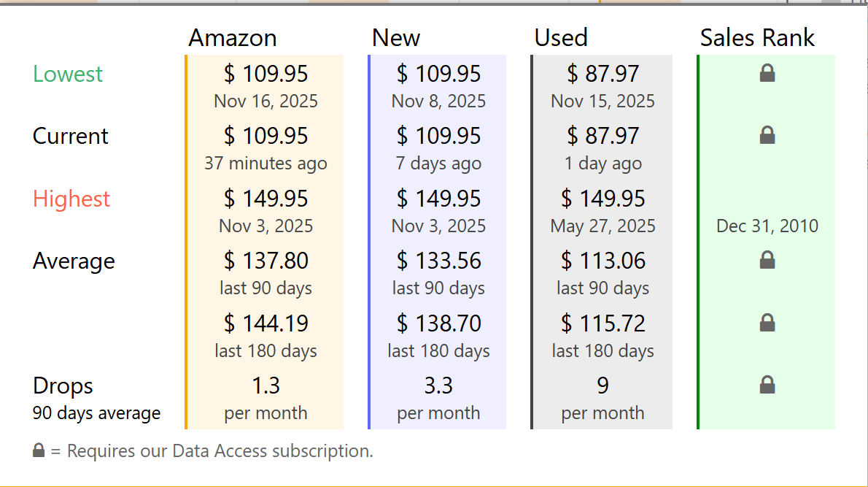Select the Amazon column header
This screenshot has width=868, height=487.
coord(233,38)
